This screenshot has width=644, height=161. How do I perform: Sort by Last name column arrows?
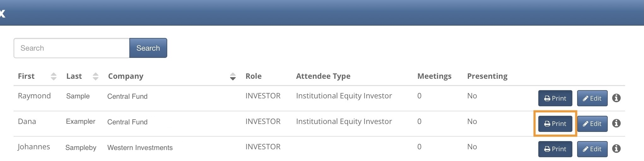[x=96, y=76]
